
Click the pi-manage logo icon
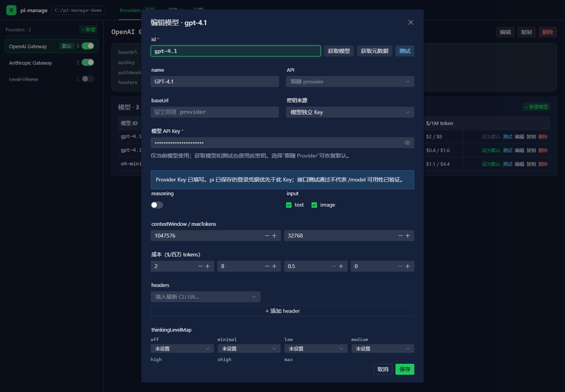11,10
